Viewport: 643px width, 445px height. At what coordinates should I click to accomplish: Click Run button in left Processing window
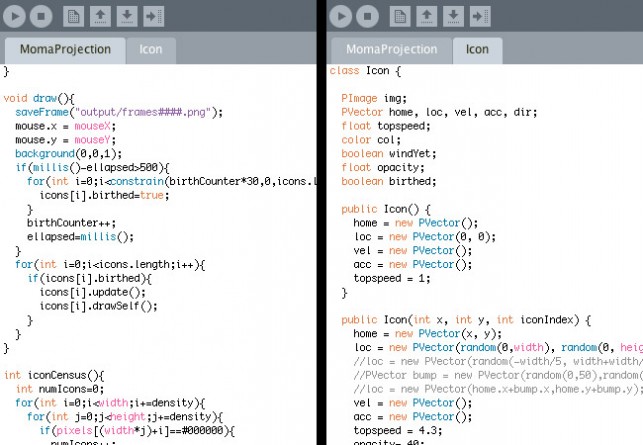[x=15, y=16]
